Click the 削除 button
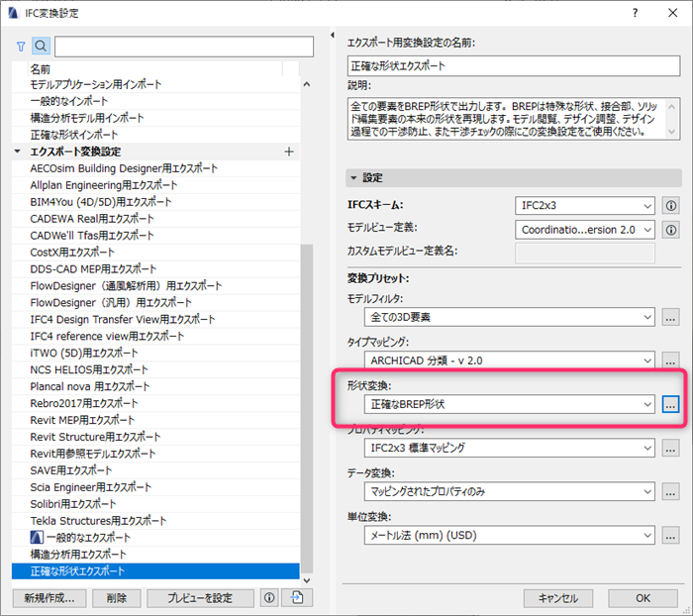This screenshot has height=616, width=693. [x=117, y=598]
